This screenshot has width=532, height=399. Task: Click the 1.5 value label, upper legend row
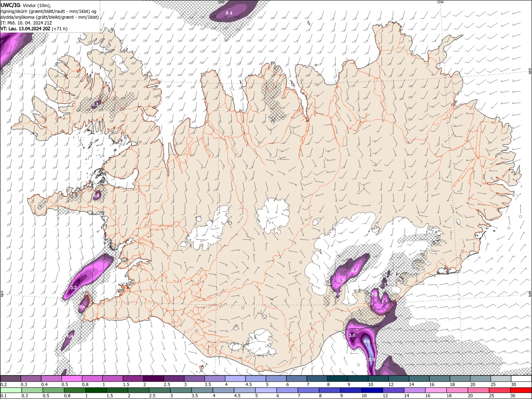point(126,385)
